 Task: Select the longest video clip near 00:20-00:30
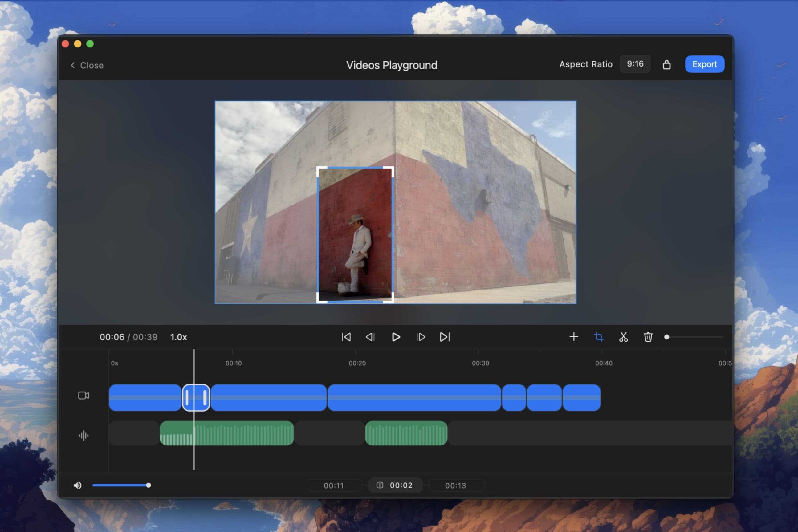click(x=414, y=398)
